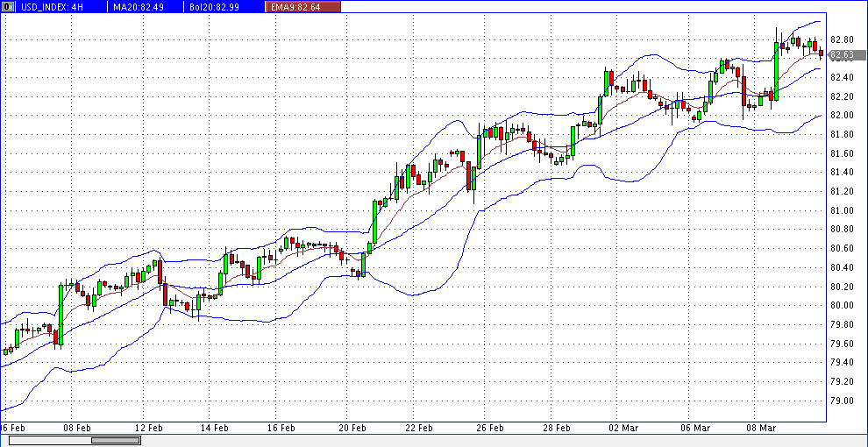
Task: Click the 82.80 price axis label
Action: pos(842,39)
